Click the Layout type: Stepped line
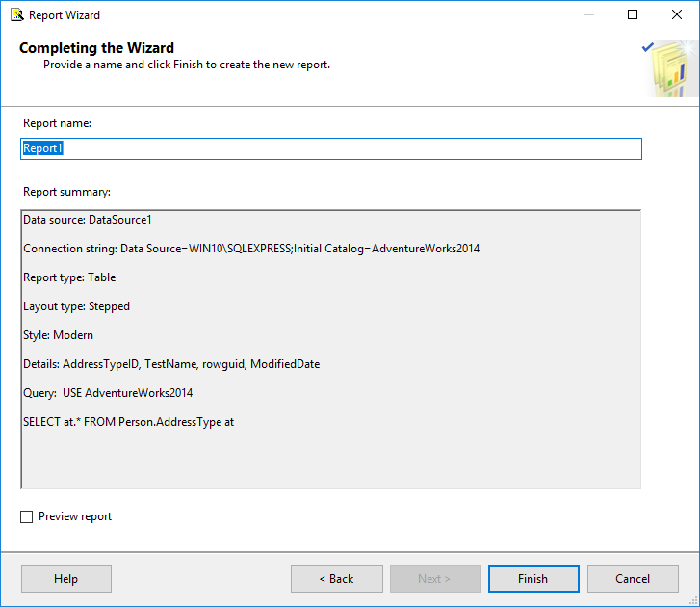The height and width of the screenshot is (607, 700). click(76, 306)
